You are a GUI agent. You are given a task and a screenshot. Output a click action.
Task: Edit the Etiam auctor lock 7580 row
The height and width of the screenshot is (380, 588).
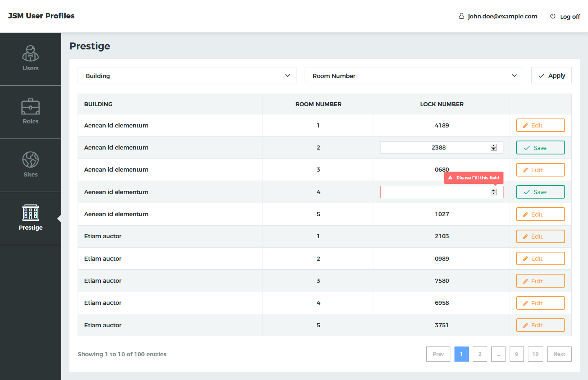540,281
